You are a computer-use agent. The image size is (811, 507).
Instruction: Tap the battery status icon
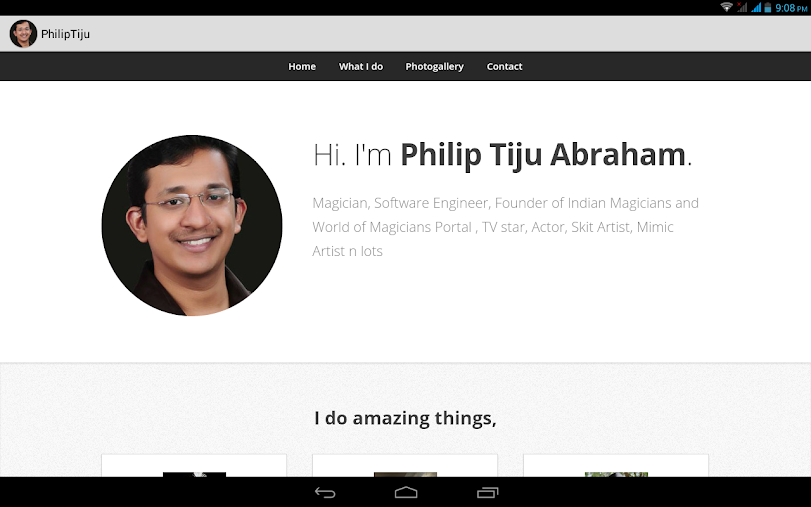coord(768,7)
